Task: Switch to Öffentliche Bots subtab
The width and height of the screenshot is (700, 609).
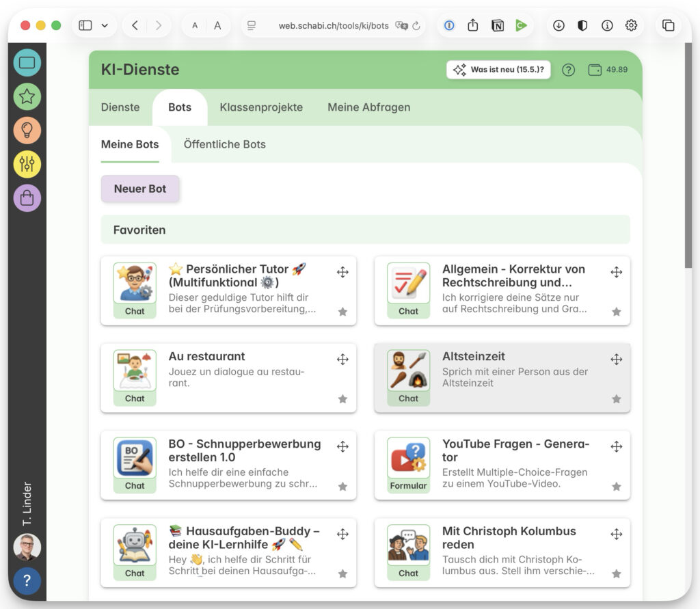Action: [224, 144]
